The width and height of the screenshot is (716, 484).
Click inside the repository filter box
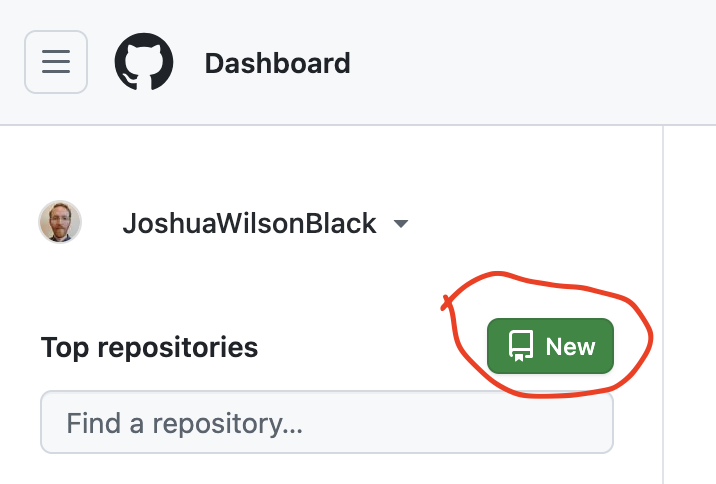click(326, 423)
